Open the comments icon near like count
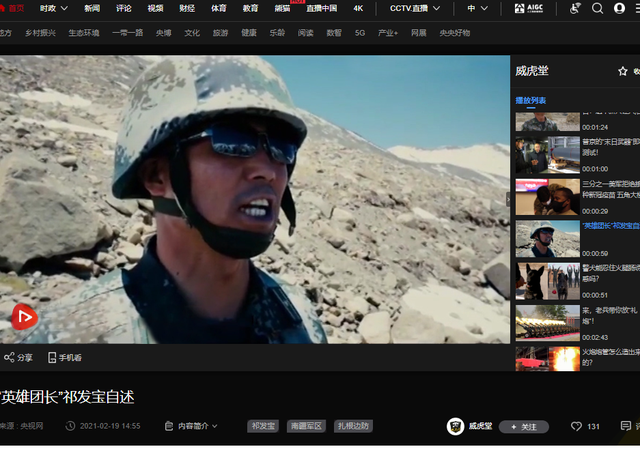The image size is (640, 449). click(x=625, y=426)
